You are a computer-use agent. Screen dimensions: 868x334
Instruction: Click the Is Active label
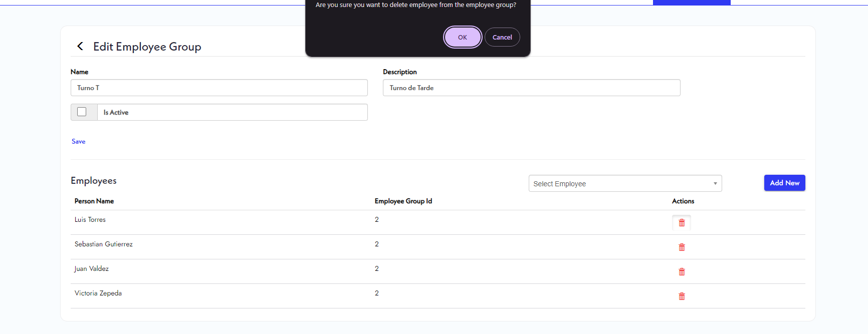pyautogui.click(x=116, y=113)
